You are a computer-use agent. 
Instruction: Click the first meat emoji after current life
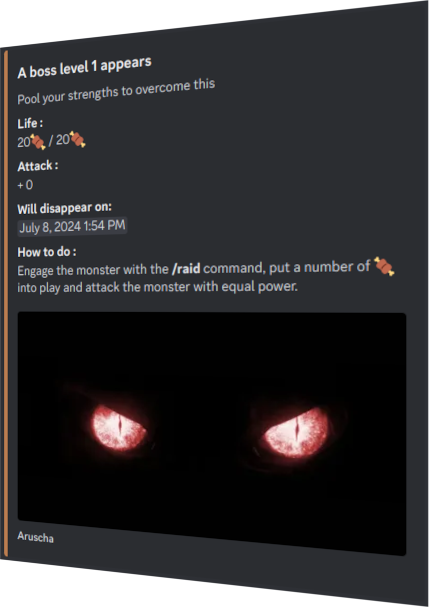click(38, 142)
